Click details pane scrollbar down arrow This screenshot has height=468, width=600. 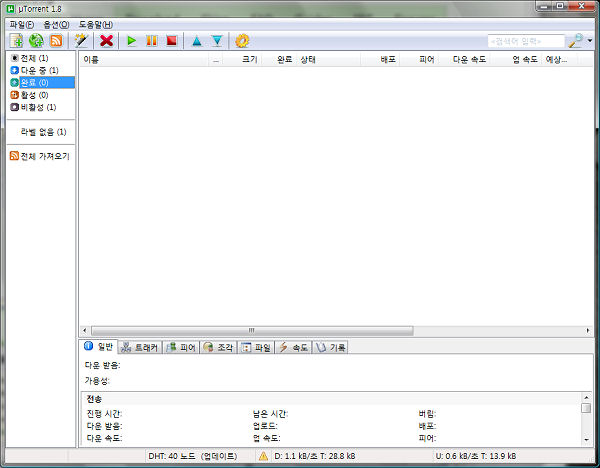(x=586, y=440)
